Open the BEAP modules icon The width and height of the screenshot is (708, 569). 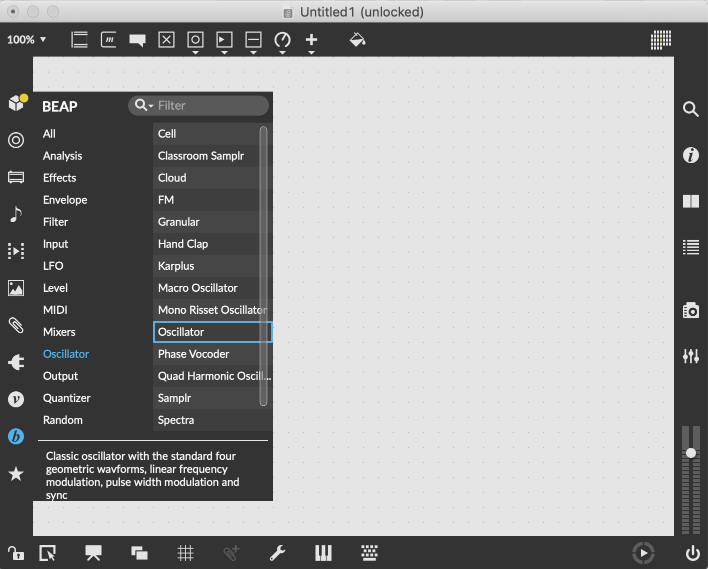[16, 436]
